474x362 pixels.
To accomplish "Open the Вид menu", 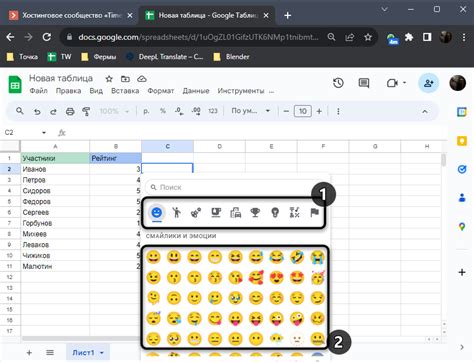I will click(96, 91).
